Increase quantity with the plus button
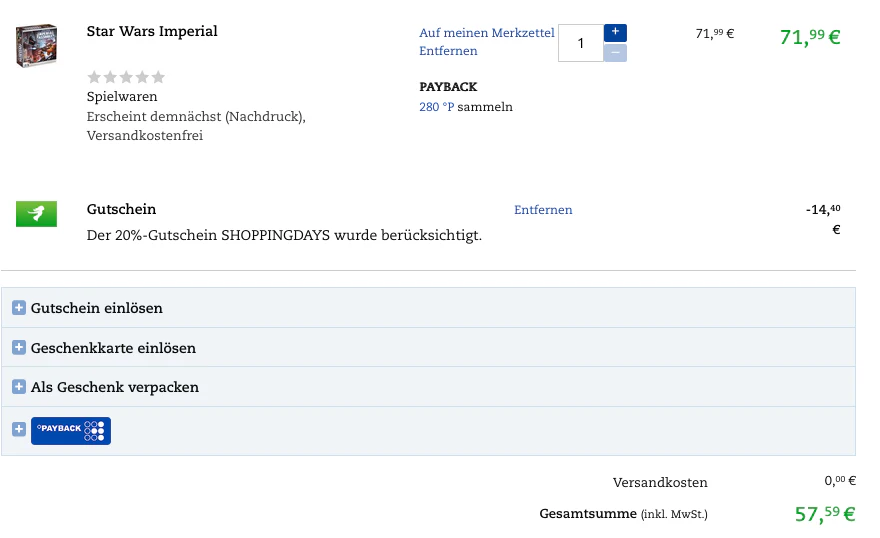This screenshot has height=538, width=880. [x=615, y=33]
